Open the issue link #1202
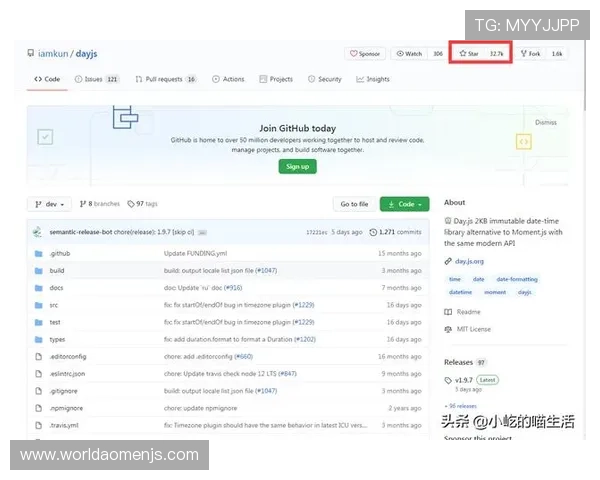The image size is (600, 480). (x=305, y=340)
